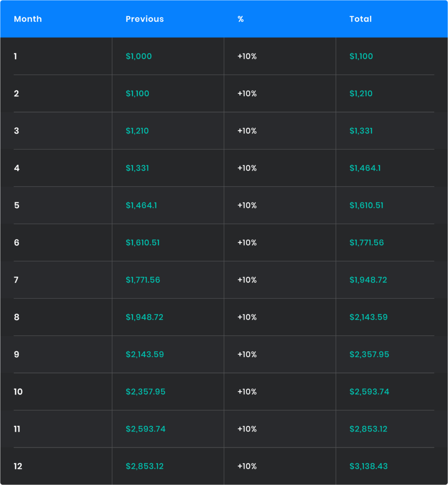Click the month 7 row number
Image resolution: width=448 pixels, height=485 pixels.
16,280
